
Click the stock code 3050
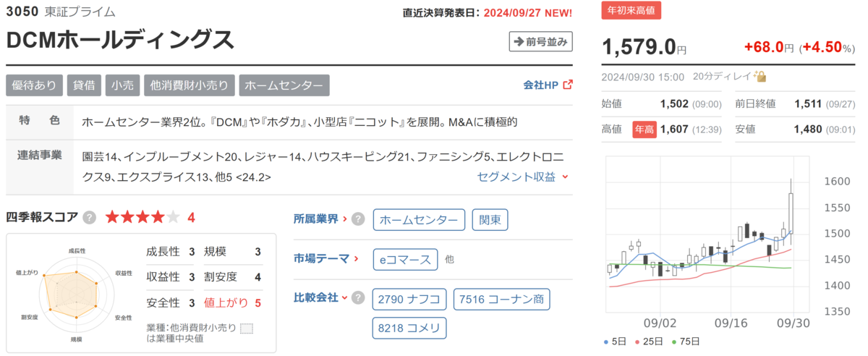[22, 12]
